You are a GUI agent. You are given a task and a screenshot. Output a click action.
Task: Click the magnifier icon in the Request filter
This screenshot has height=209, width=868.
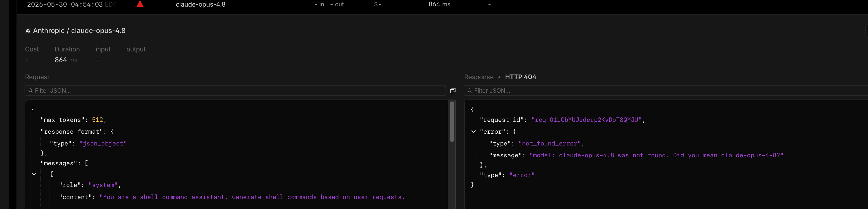[x=31, y=90]
